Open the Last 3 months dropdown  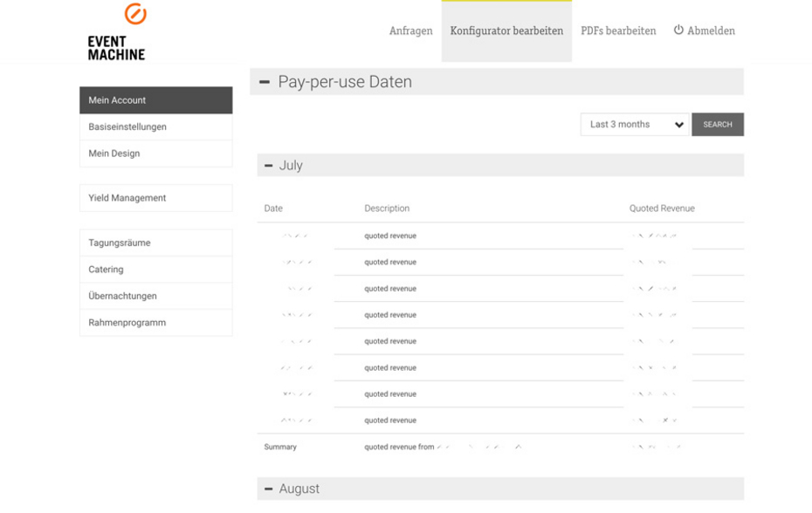(x=634, y=125)
